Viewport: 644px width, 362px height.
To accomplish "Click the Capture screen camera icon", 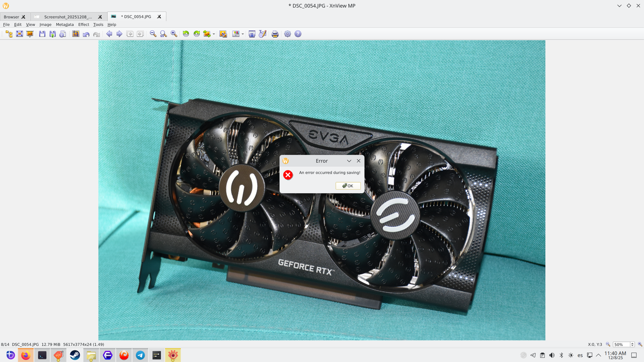I will [x=252, y=34].
